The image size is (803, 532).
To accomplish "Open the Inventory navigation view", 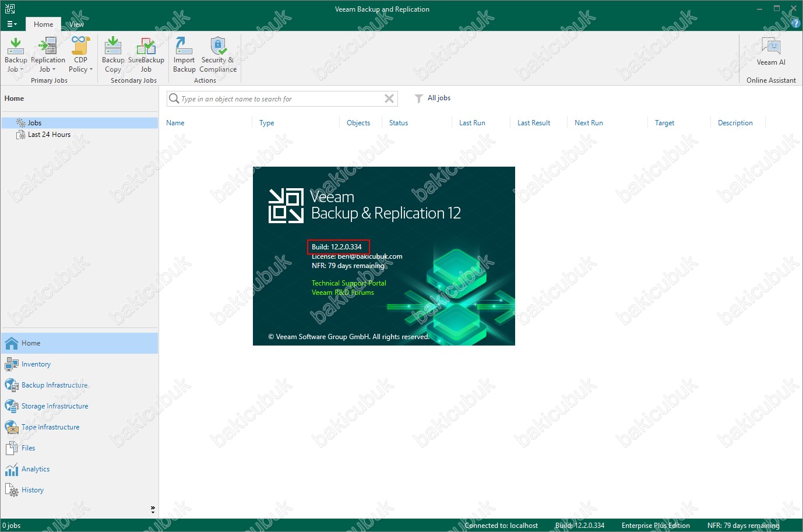I will click(x=79, y=364).
